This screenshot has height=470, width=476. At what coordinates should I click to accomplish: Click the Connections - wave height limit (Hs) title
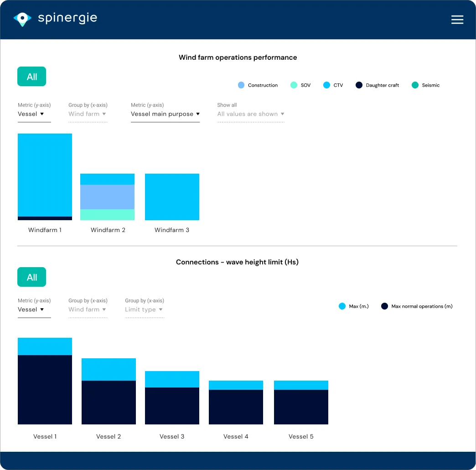pos(237,262)
